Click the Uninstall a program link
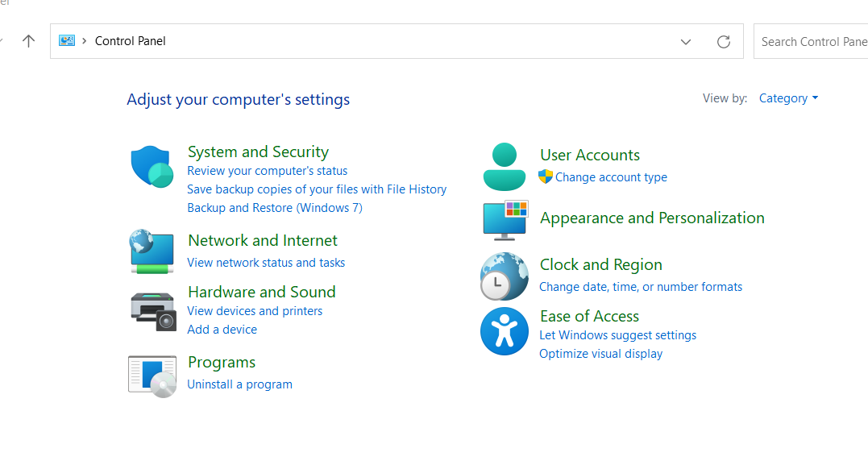868x465 pixels. [239, 384]
